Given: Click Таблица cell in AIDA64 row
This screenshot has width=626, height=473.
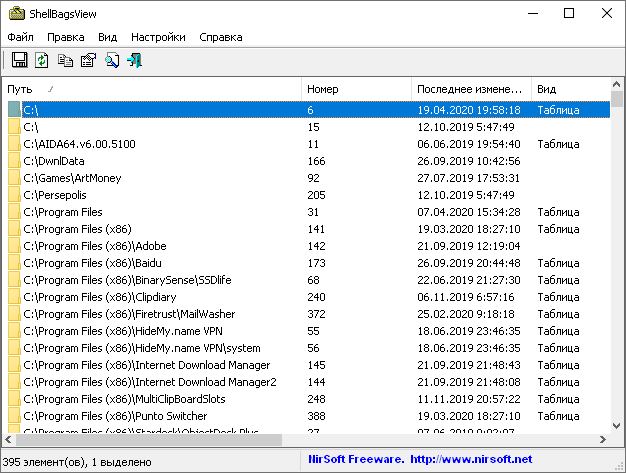Looking at the screenshot, I should click(558, 144).
